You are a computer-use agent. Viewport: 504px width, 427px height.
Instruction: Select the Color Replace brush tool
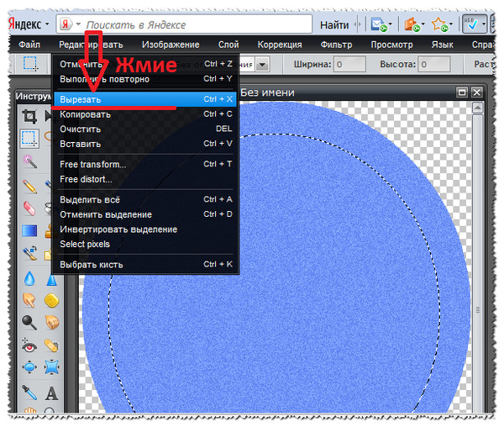point(29,253)
